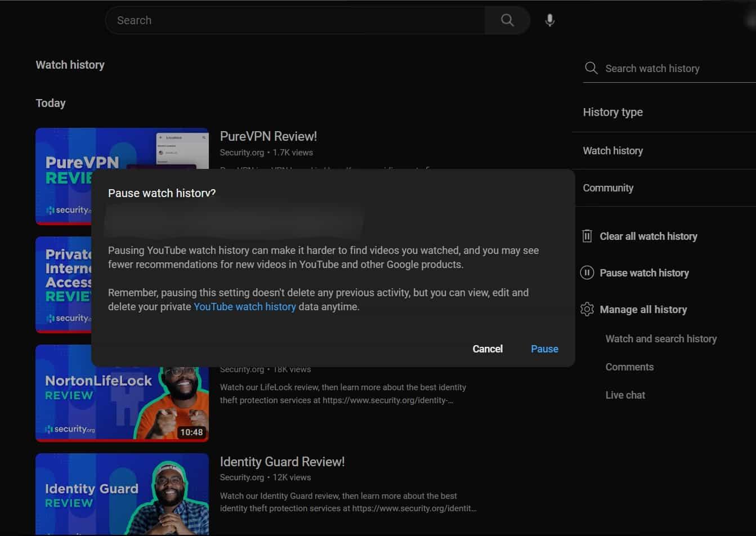Dismiss dialog with Cancel

tap(487, 349)
